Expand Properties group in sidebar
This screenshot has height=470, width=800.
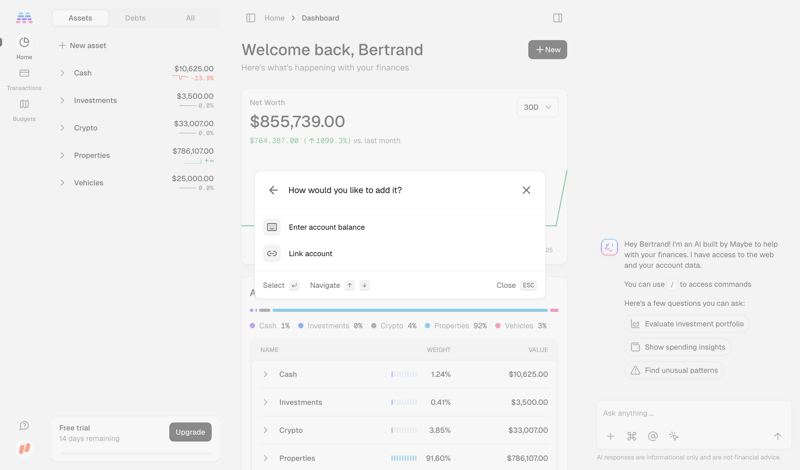pyautogui.click(x=62, y=156)
